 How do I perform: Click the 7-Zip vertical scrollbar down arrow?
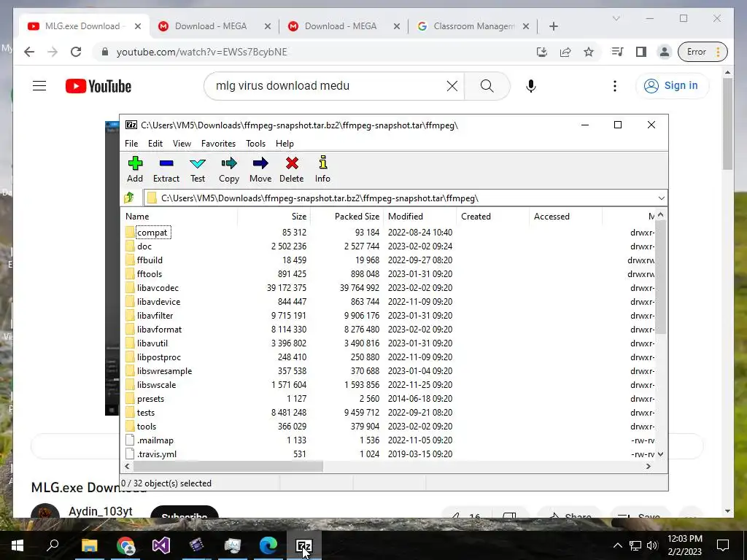[661, 454]
